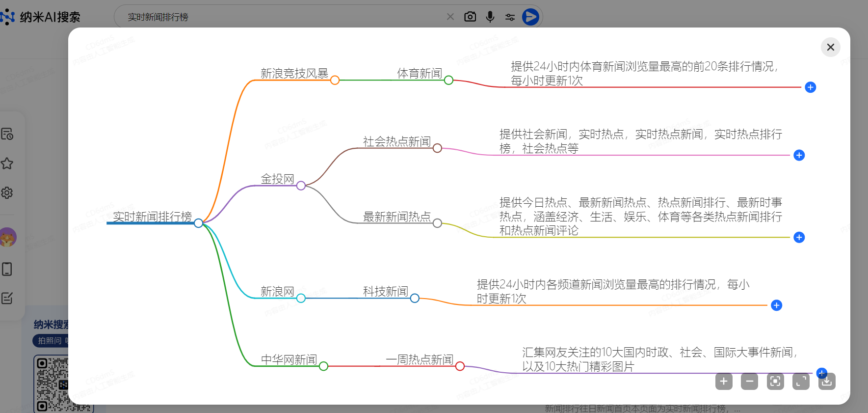
Task: Select the 社会热点新闻 node
Action: 396,141
